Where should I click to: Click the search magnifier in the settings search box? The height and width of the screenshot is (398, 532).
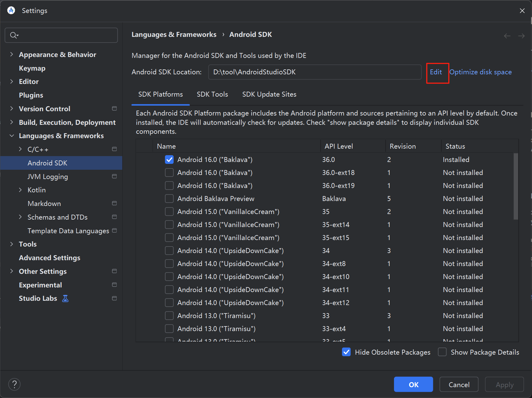click(14, 35)
